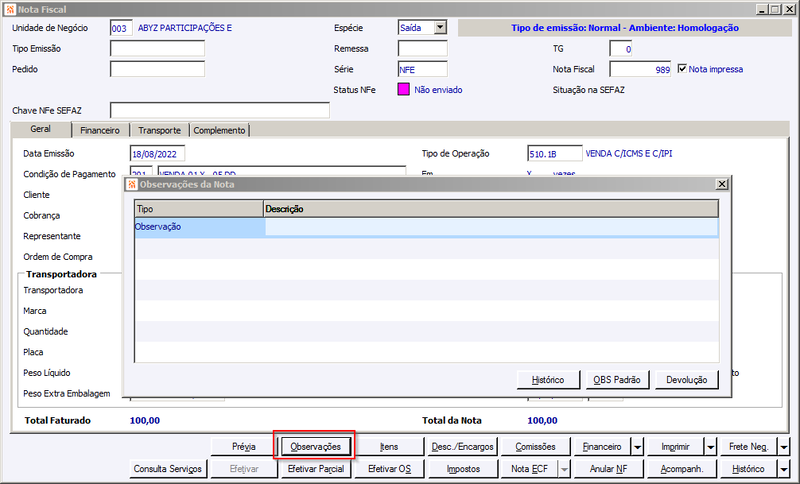Image resolution: width=800 pixels, height=484 pixels.
Task: Click the Unidade de Negócio code field
Action: click(x=121, y=28)
